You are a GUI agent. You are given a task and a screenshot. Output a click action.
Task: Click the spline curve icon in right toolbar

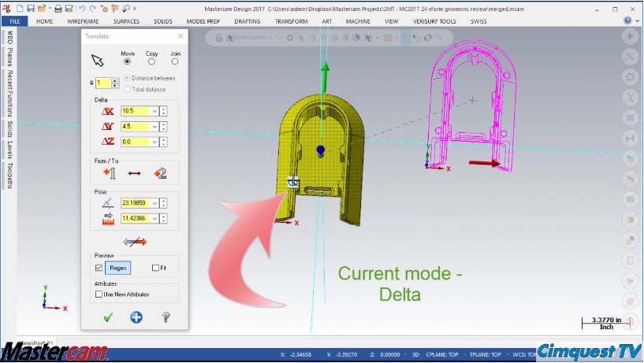630,97
